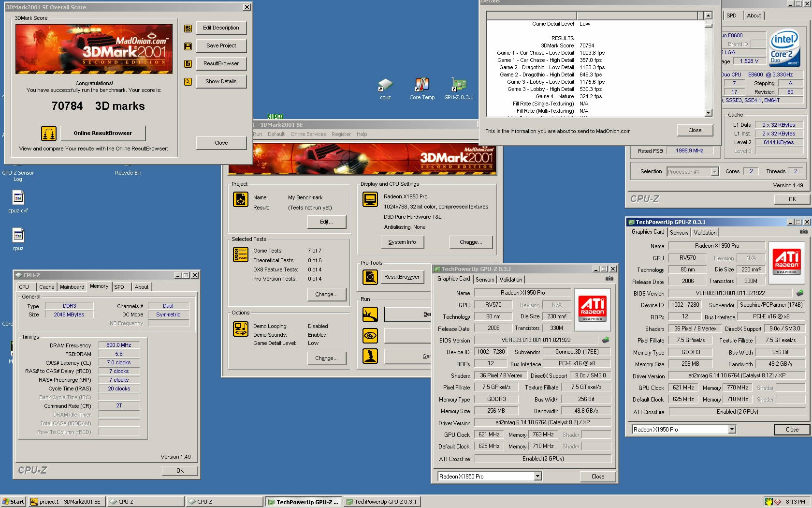Open the Help menu in 3DMark2001
The width and height of the screenshot is (812, 508).
[362, 134]
